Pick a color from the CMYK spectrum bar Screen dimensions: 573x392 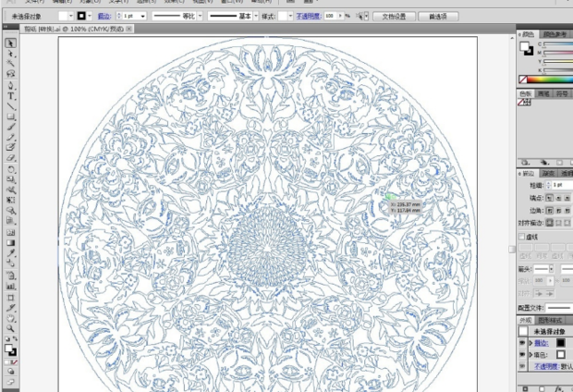click(x=550, y=80)
